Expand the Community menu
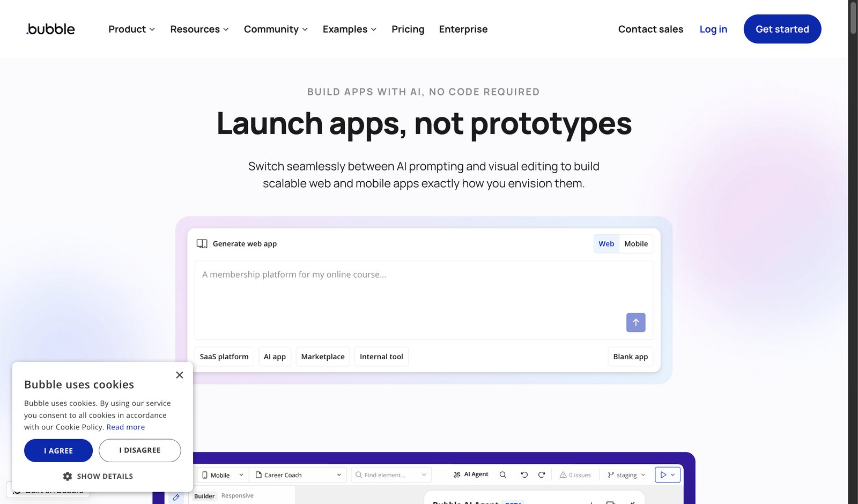The image size is (858, 504). pyautogui.click(x=276, y=29)
